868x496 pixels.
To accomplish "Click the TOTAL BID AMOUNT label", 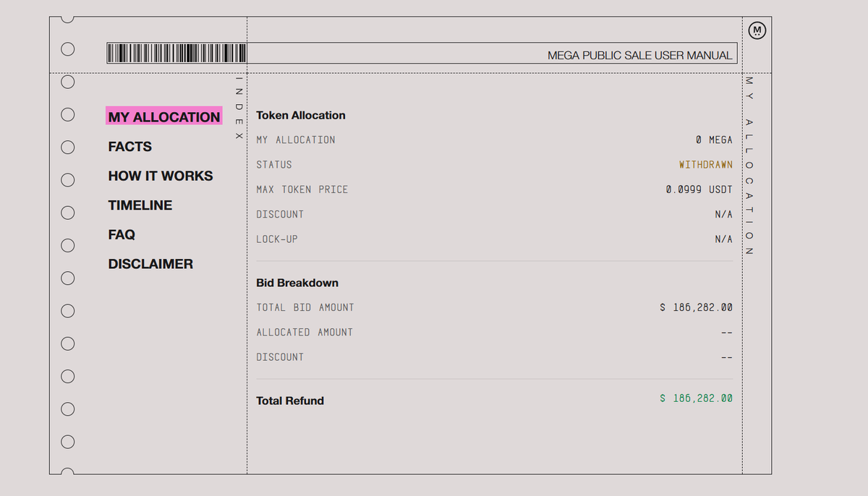I will coord(305,307).
